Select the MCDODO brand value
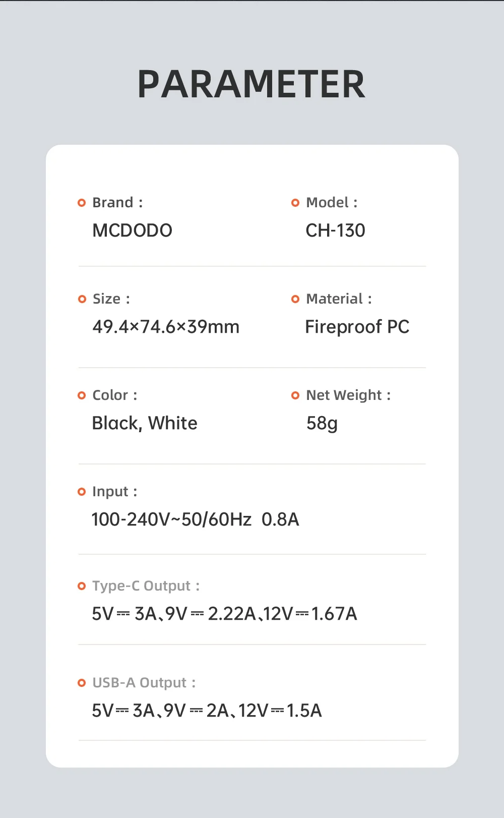This screenshot has width=504, height=818. [x=133, y=230]
